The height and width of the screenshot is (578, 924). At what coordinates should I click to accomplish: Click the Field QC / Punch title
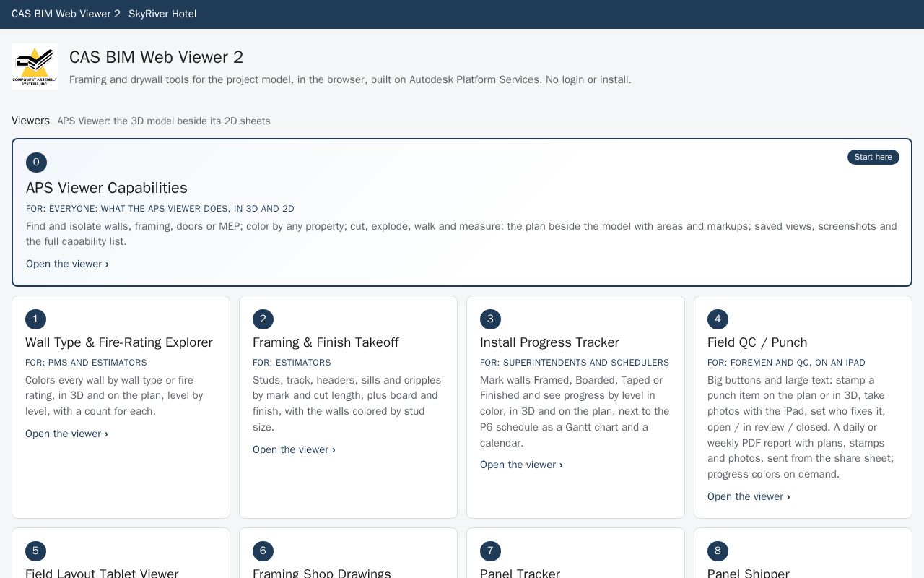pos(757,342)
